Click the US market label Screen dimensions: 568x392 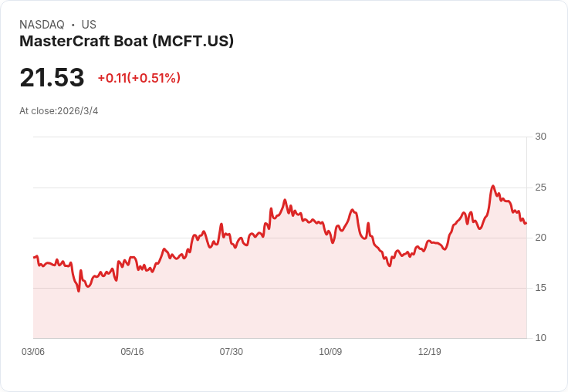[89, 25]
